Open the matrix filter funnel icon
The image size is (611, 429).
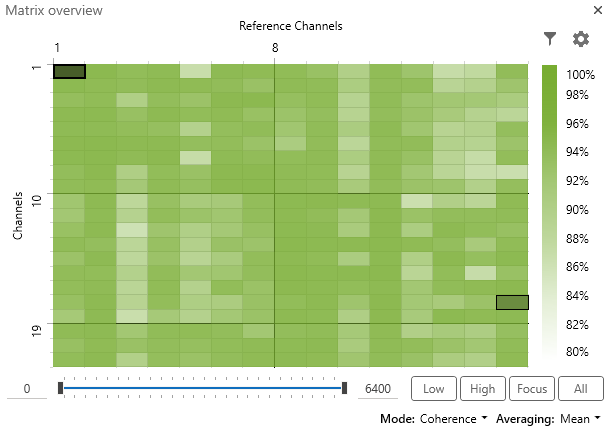549,39
